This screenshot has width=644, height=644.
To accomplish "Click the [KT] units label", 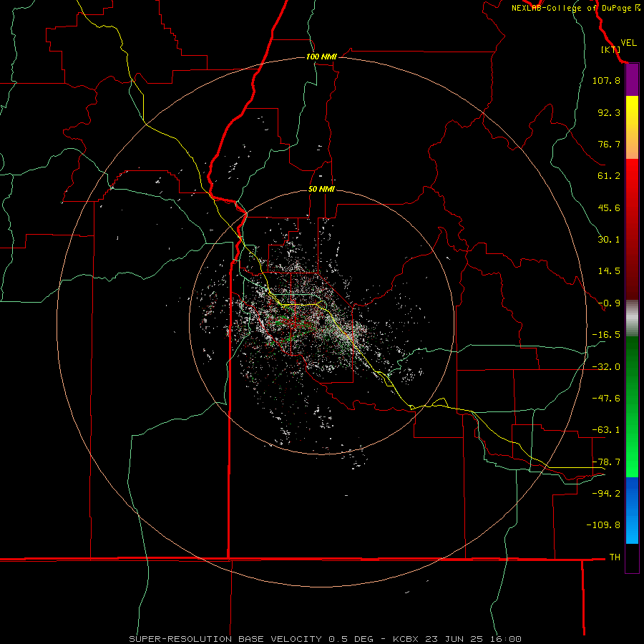I will (611, 49).
